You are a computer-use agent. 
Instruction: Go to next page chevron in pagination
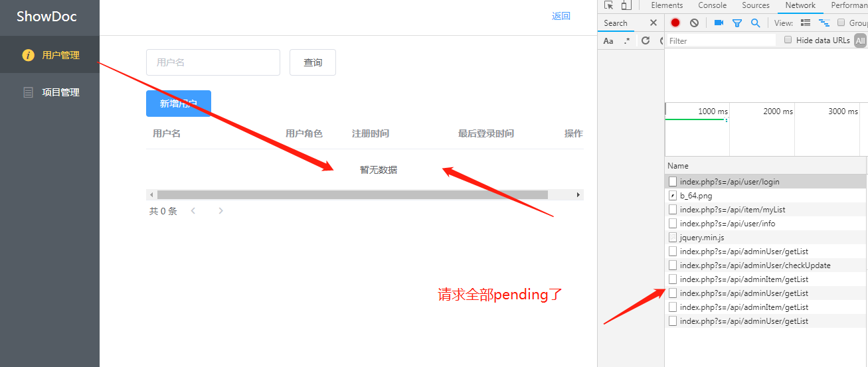coord(220,211)
